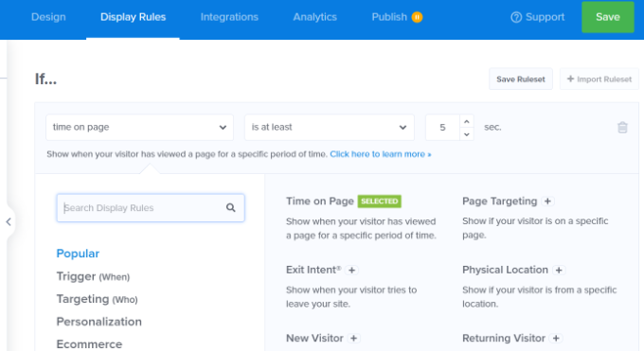Add the Returning Visitor rule

[556, 339]
